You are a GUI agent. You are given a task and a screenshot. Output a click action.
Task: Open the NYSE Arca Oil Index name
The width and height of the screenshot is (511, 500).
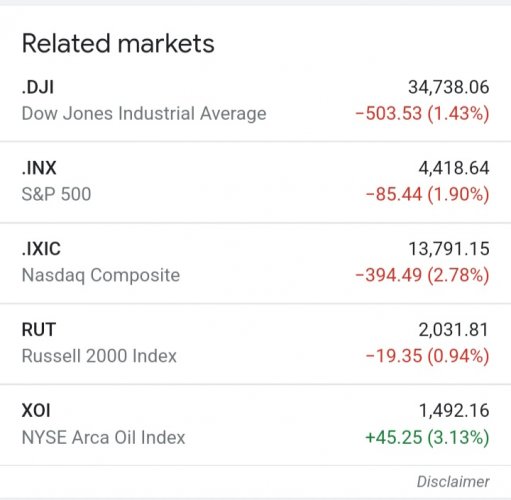point(103,437)
